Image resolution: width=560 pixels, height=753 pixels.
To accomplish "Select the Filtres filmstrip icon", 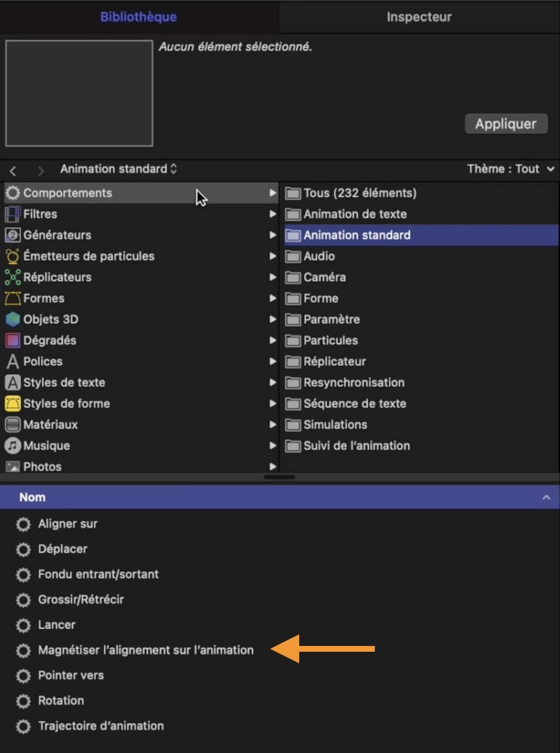I will (12, 214).
